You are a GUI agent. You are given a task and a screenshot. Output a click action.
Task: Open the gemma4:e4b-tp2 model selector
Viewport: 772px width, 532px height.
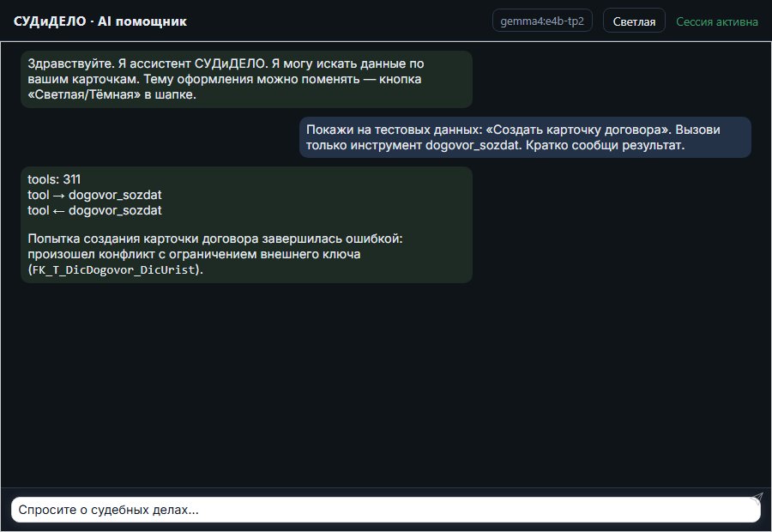click(542, 21)
